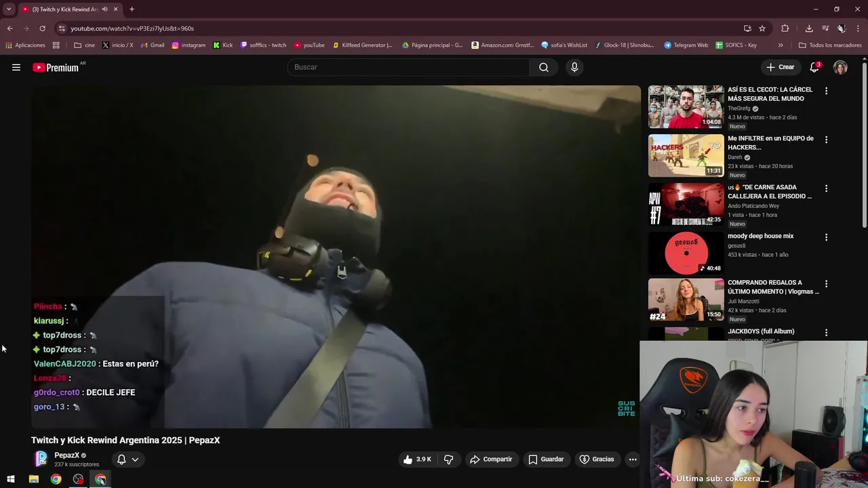This screenshot has height=488, width=868.
Task: Dislike the video with thumbs down
Action: (x=448, y=460)
